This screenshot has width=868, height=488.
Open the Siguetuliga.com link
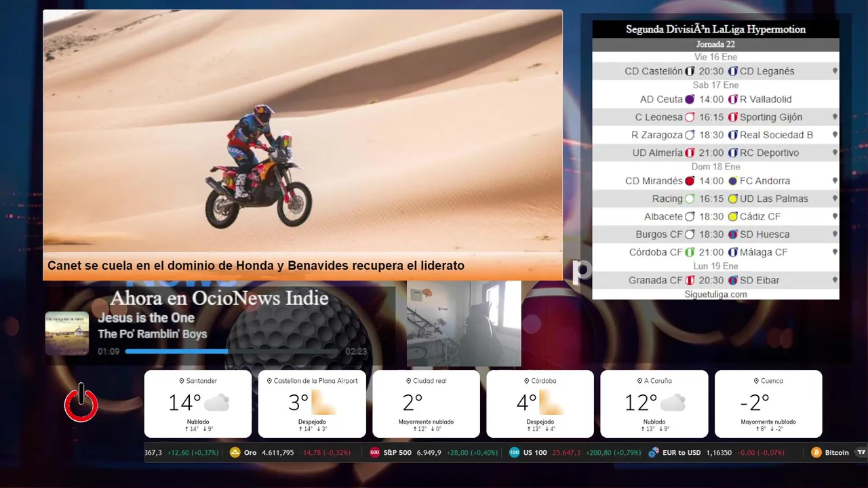click(x=715, y=294)
